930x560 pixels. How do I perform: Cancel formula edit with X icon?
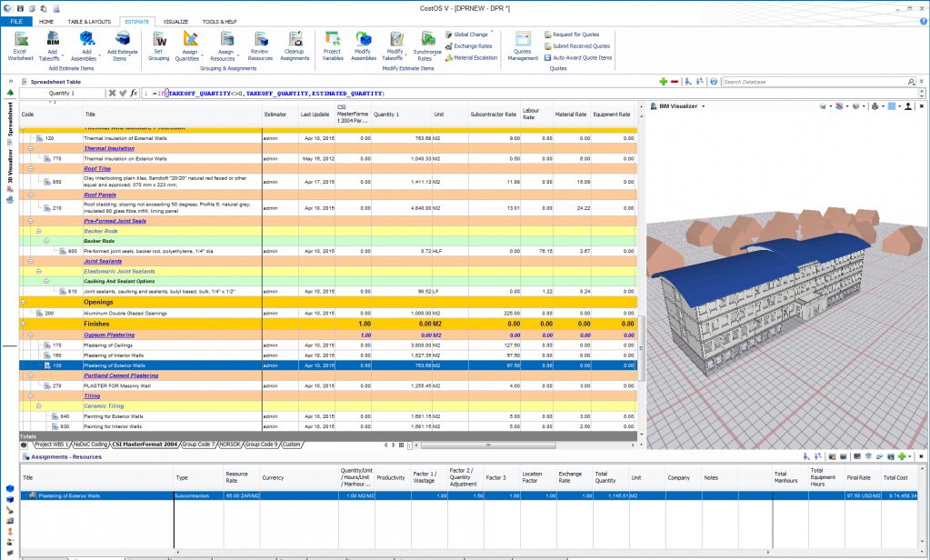112,93
